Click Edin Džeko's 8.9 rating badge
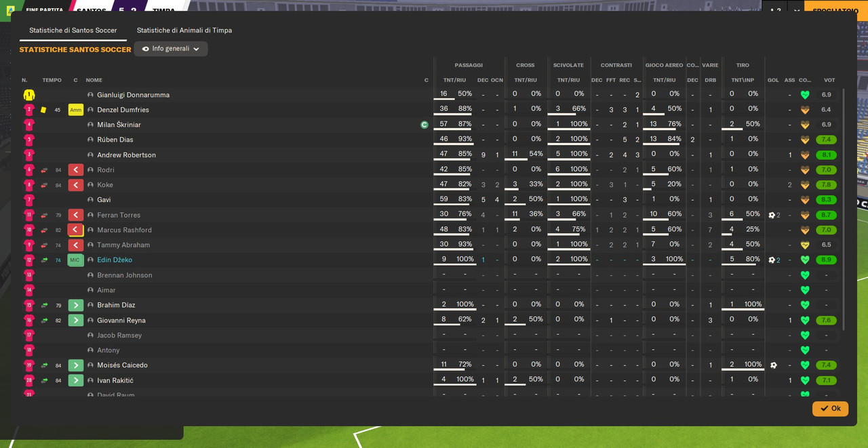 (826, 260)
